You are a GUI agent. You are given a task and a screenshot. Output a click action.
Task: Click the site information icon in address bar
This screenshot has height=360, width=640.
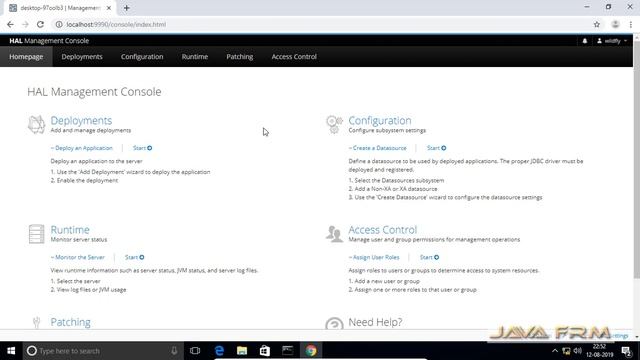59,24
